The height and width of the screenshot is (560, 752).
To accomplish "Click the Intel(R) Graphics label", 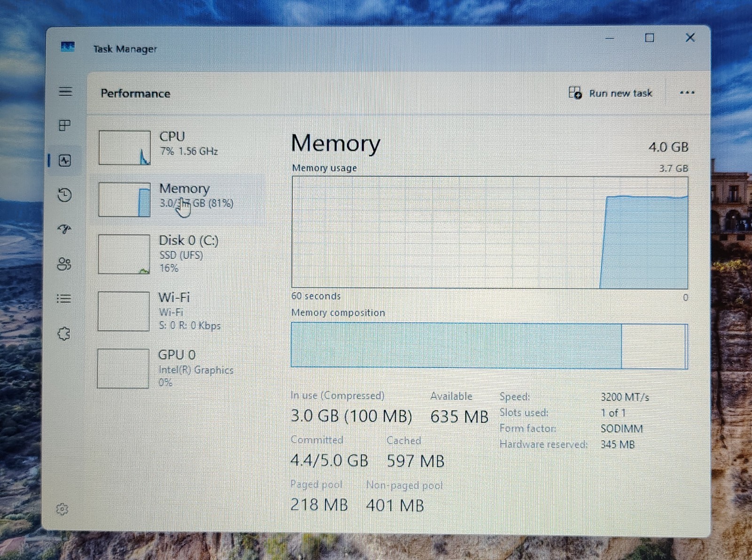I will click(x=196, y=370).
